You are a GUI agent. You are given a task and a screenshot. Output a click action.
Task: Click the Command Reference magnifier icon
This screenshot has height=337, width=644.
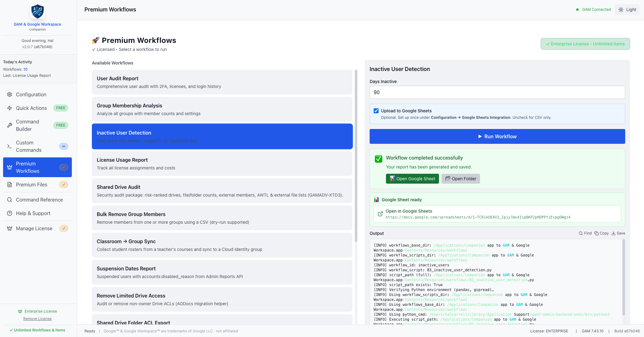coord(10,200)
